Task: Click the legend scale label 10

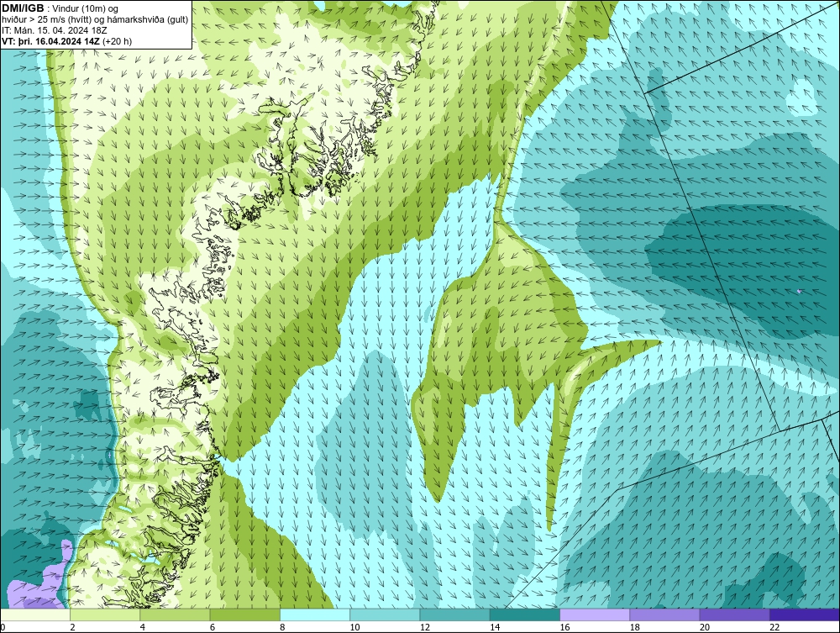Action: pyautogui.click(x=354, y=627)
